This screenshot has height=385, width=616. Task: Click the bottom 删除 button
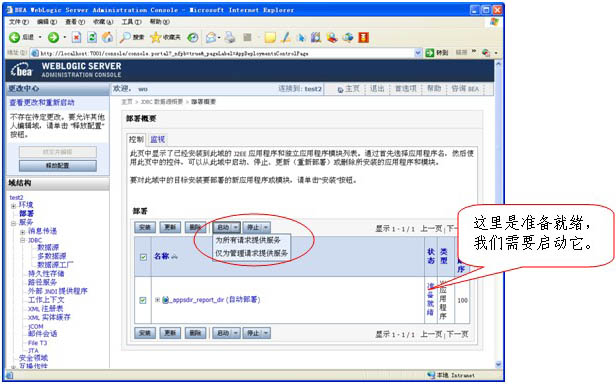pyautogui.click(x=195, y=333)
